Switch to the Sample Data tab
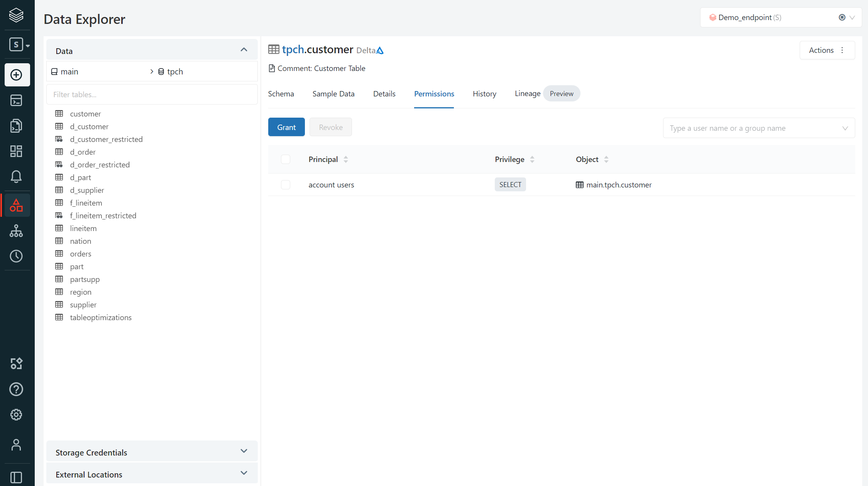 point(333,94)
